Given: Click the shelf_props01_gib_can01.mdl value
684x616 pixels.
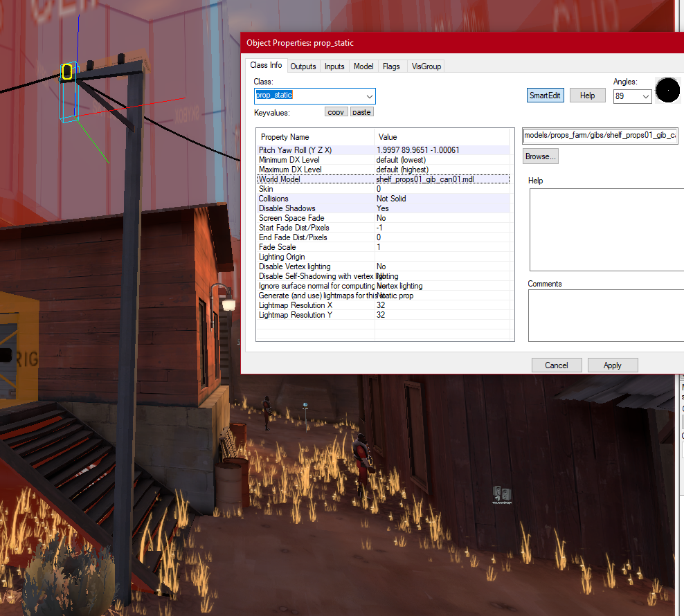Looking at the screenshot, I should point(425,179).
